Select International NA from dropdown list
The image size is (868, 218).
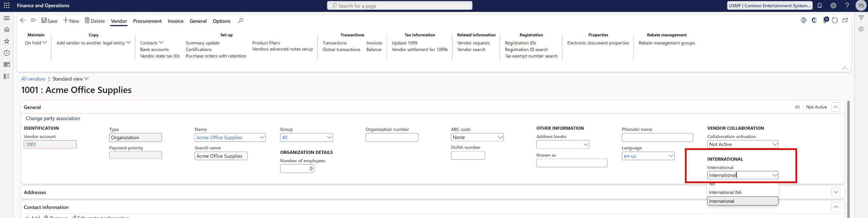click(725, 192)
